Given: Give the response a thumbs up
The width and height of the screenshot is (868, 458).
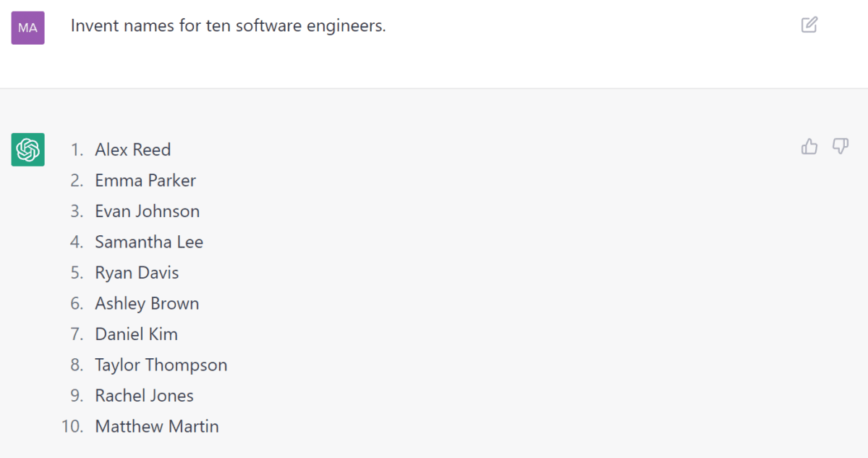Looking at the screenshot, I should (x=809, y=147).
